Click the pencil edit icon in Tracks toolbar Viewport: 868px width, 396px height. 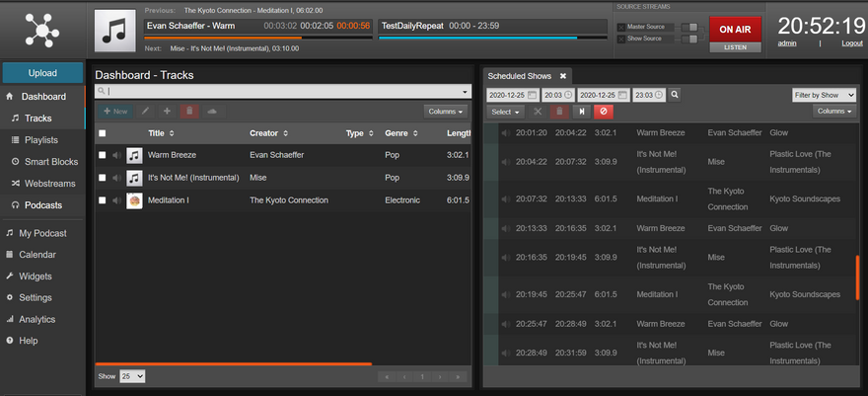[x=146, y=112]
